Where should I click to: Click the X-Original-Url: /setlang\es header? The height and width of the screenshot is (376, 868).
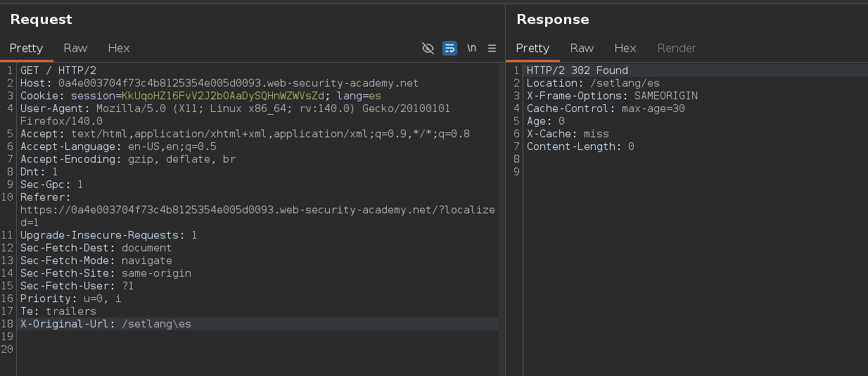(x=106, y=324)
